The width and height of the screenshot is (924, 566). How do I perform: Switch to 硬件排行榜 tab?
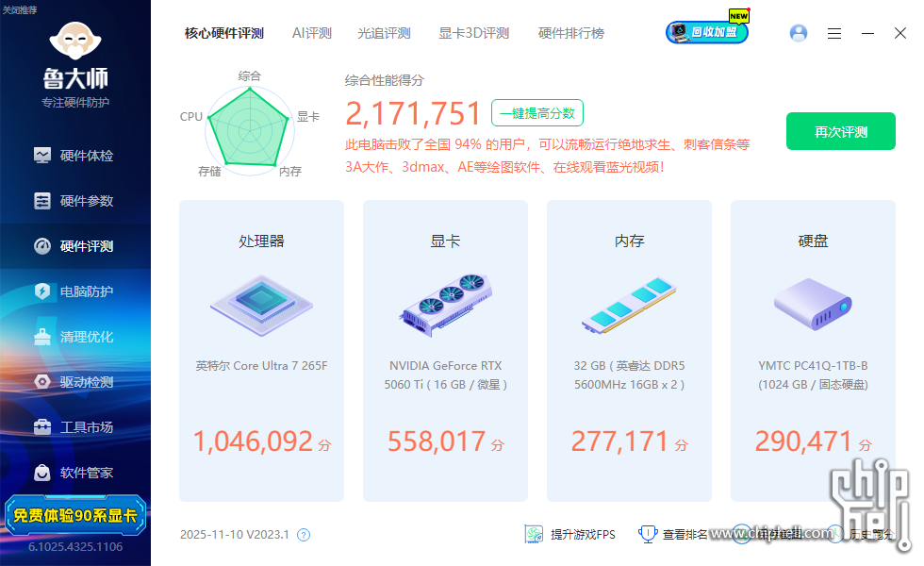[571, 34]
